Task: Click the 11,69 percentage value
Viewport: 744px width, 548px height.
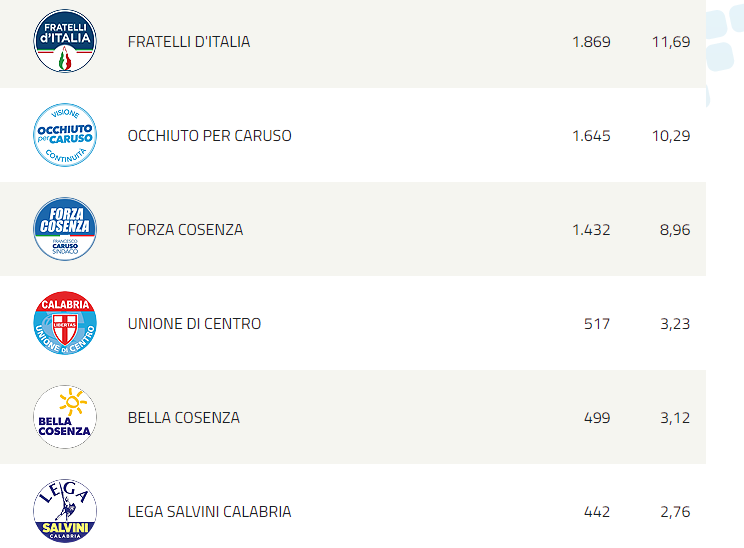Action: (671, 42)
